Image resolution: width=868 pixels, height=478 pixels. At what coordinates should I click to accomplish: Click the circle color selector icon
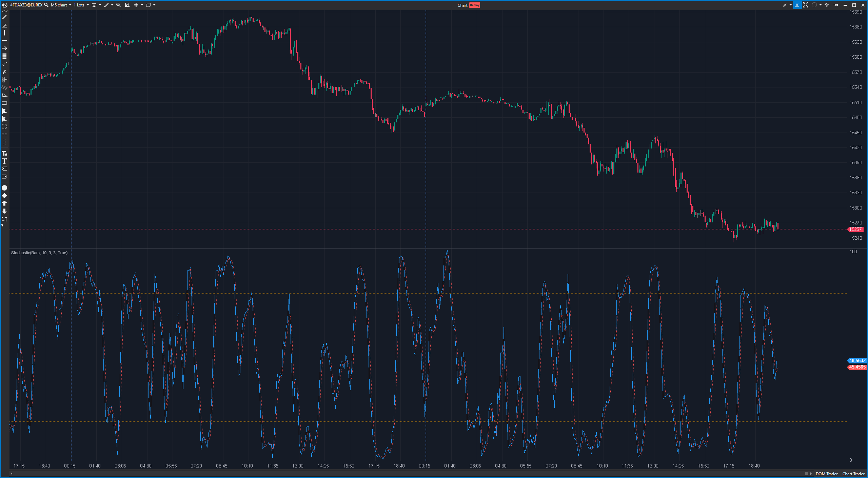click(x=814, y=5)
